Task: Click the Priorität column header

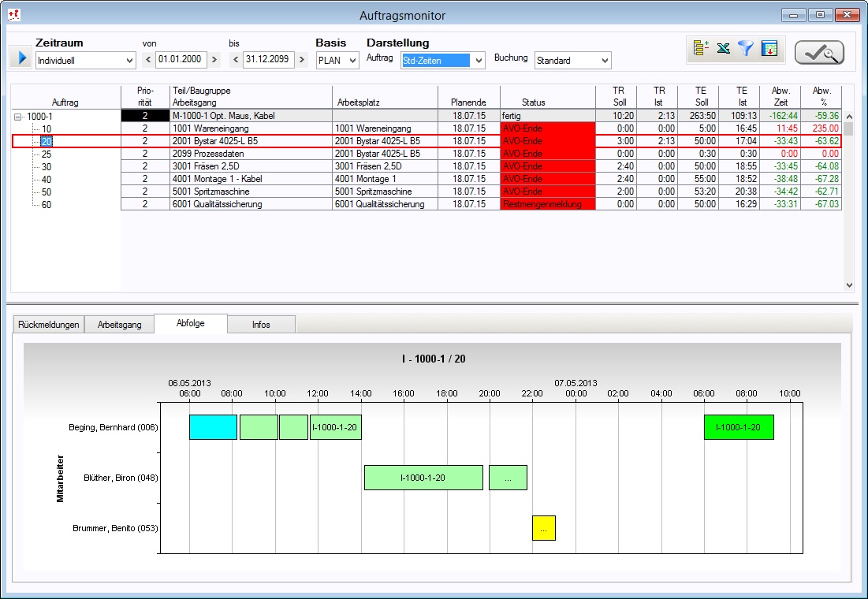Action: [x=145, y=97]
